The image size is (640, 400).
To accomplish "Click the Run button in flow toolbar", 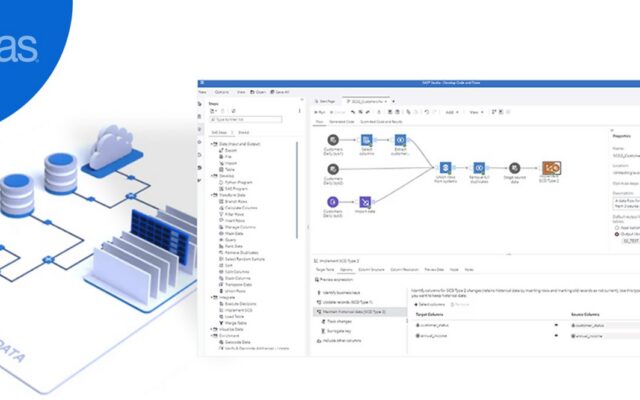I will [x=320, y=112].
